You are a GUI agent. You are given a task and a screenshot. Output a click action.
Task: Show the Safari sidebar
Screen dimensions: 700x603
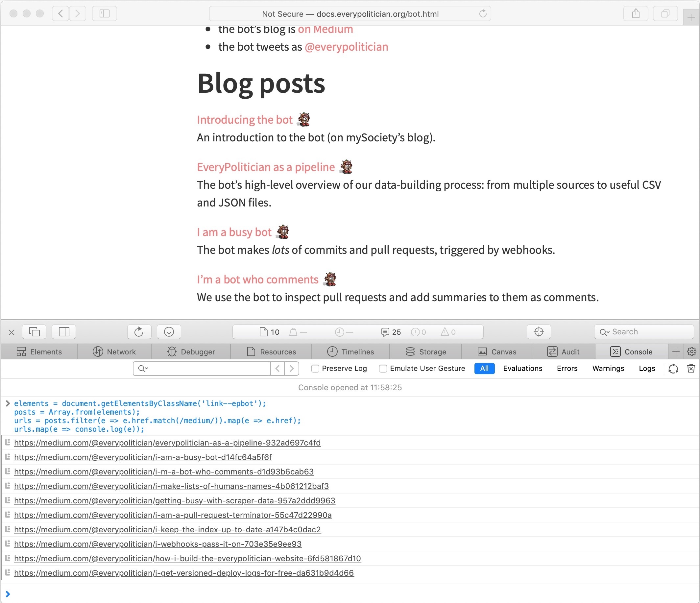coord(105,13)
